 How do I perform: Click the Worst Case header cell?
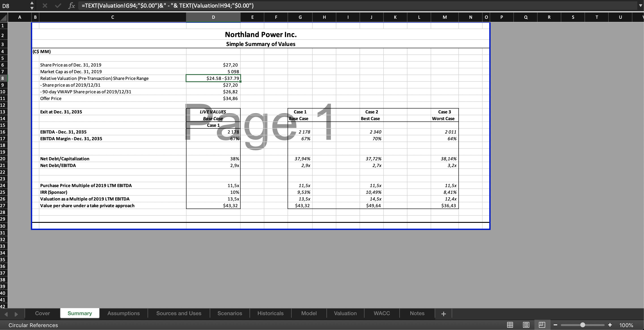tap(443, 119)
